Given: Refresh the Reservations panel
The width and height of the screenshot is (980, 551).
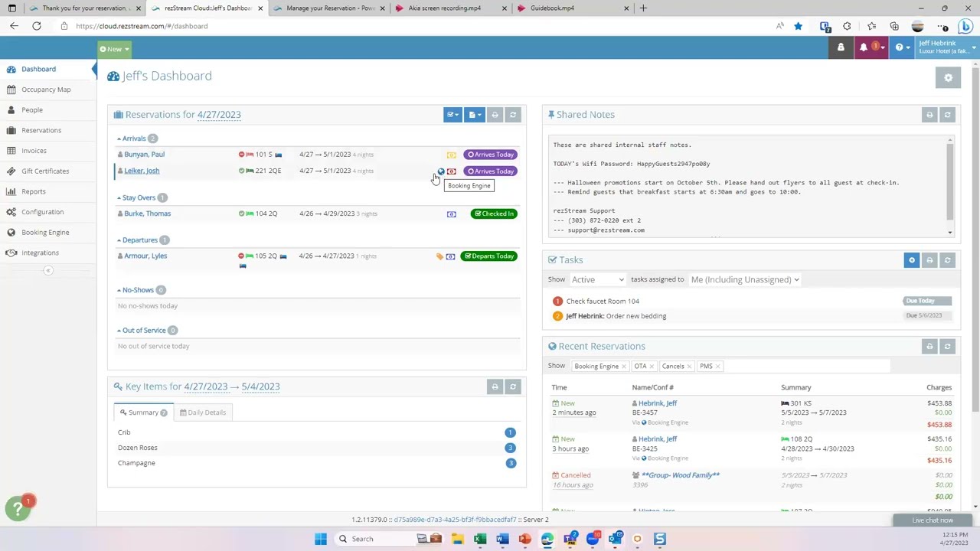Looking at the screenshot, I should 513,115.
